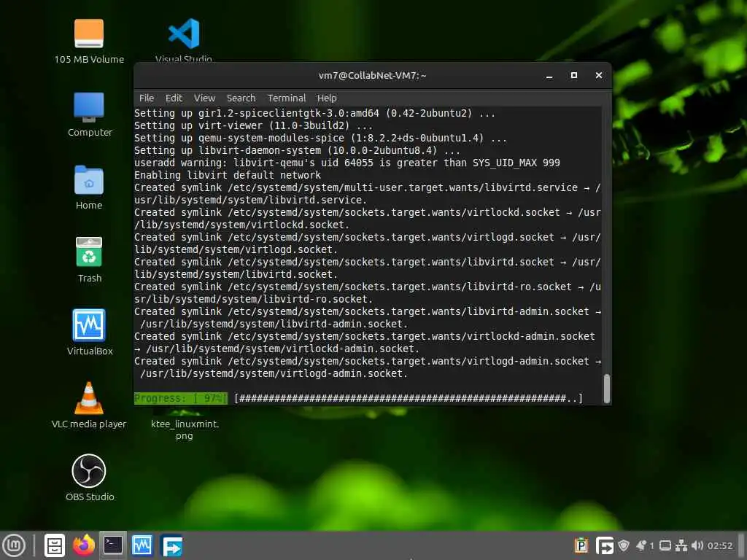
Task: Open the VirtualBox launcher in the taskbar
Action: coord(142,545)
